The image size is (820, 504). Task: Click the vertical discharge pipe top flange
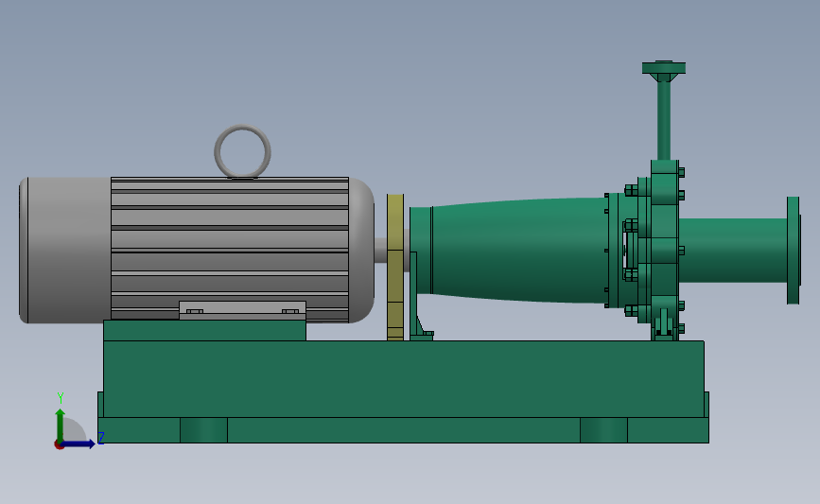[664, 68]
